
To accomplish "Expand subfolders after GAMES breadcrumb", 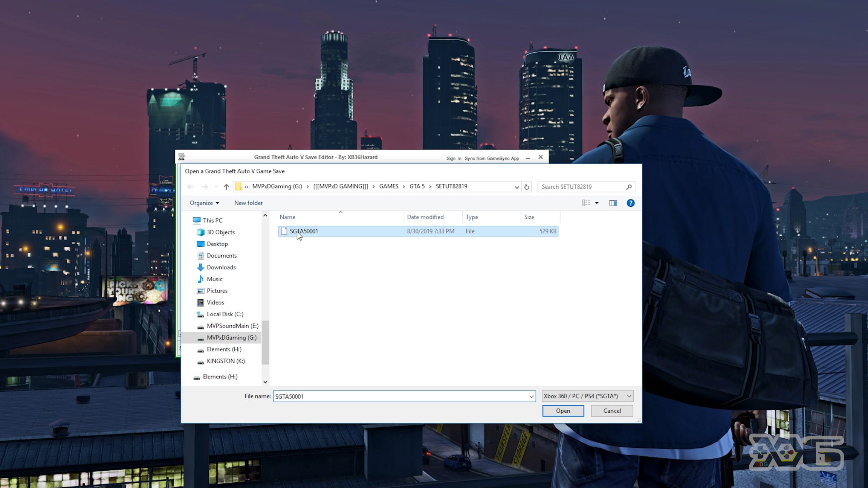I will [x=404, y=187].
